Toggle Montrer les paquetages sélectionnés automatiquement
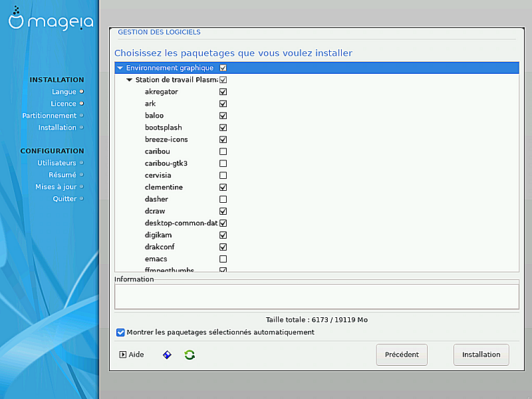Screen dimensions: 532x399 pyautogui.click(x=120, y=332)
